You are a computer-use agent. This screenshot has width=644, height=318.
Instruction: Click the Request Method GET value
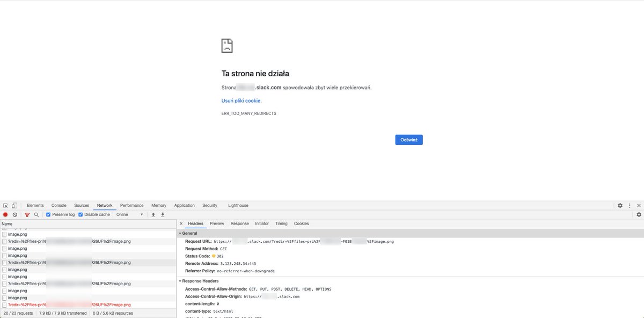(223, 249)
